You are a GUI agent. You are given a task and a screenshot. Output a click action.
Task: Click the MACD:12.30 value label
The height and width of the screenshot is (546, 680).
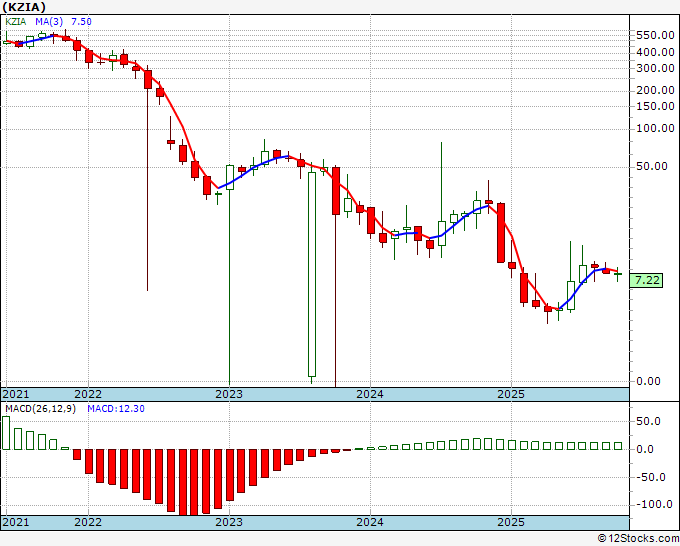116,409
